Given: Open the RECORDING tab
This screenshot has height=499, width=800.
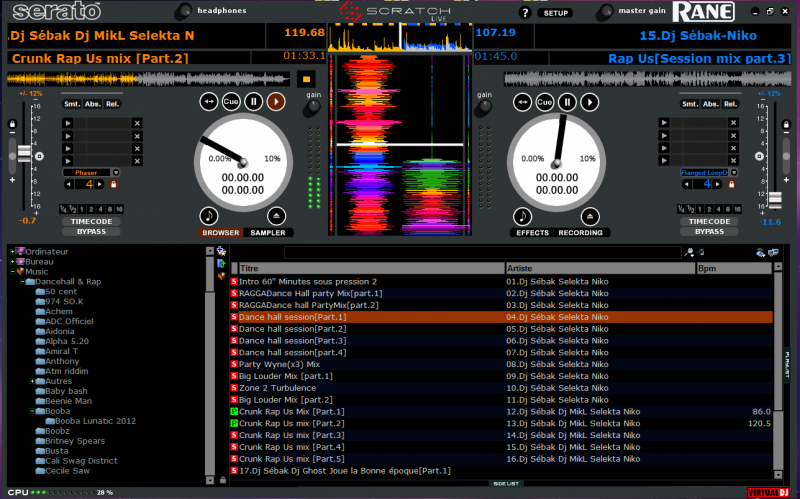Looking at the screenshot, I should click(582, 232).
